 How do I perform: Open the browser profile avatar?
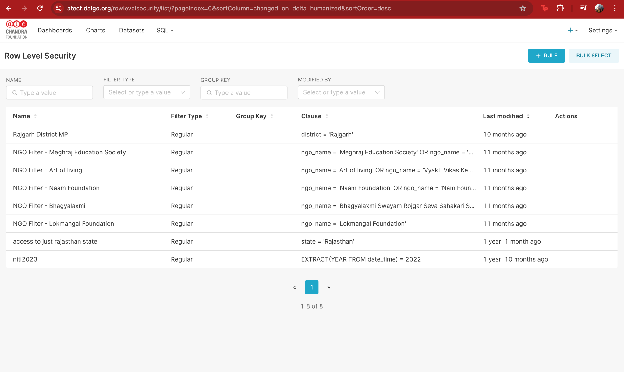pyautogui.click(x=599, y=8)
